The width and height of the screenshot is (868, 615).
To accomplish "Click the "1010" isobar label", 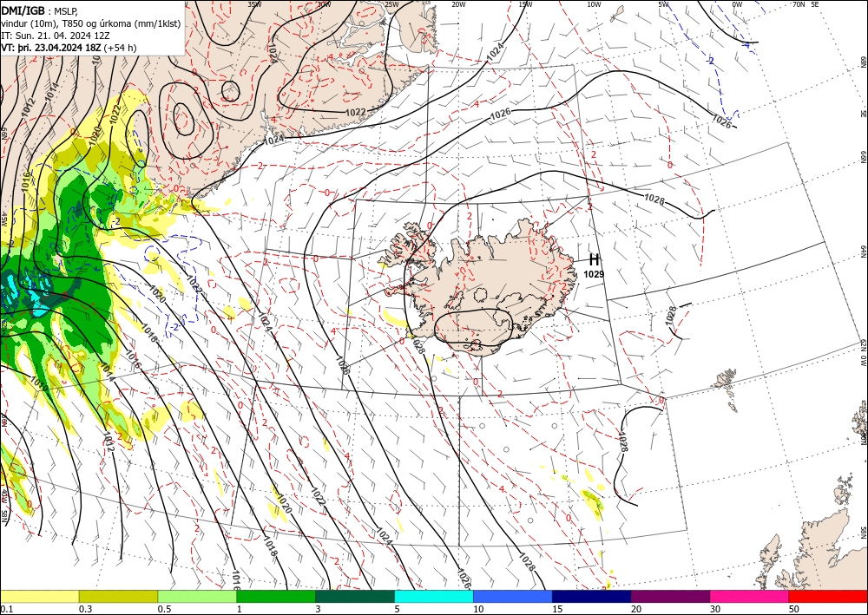I will (x=38, y=383).
